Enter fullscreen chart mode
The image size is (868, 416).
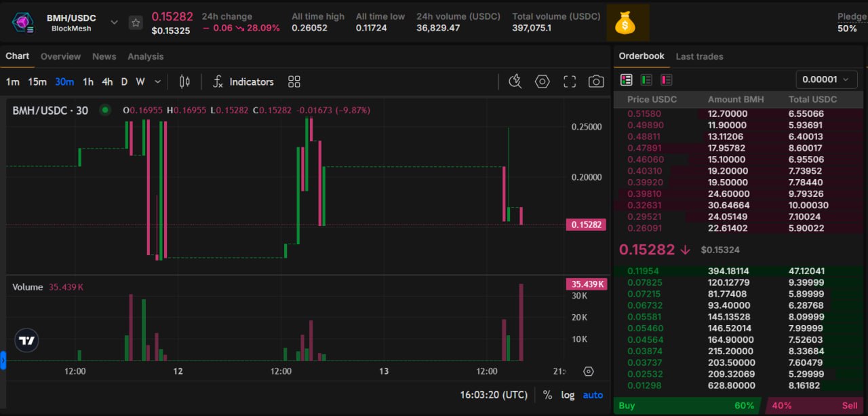[x=570, y=81]
